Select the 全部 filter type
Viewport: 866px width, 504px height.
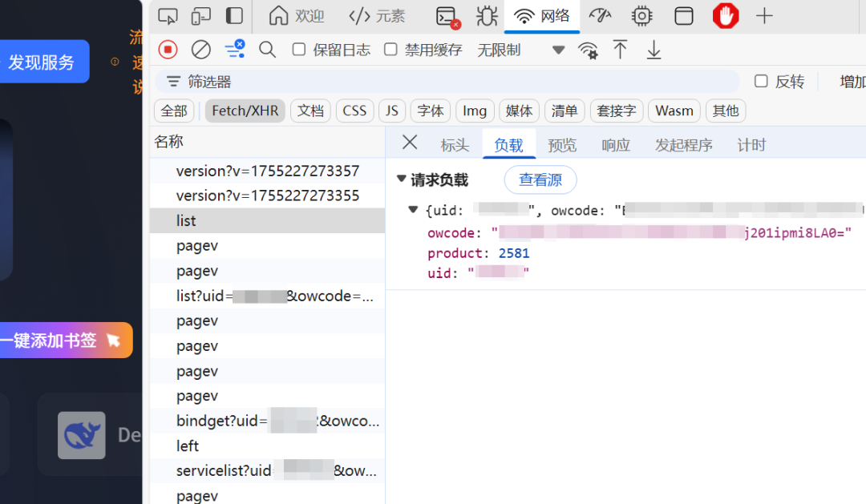174,111
